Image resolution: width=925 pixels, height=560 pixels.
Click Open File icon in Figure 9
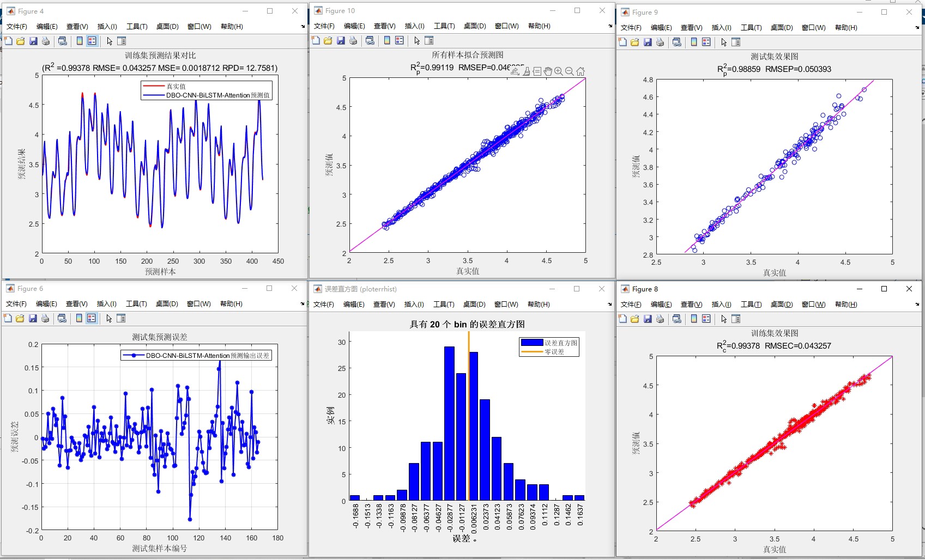(635, 42)
